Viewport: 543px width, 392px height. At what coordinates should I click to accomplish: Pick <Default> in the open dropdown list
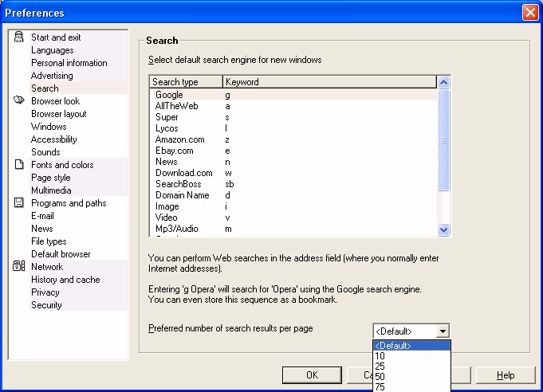coord(393,346)
